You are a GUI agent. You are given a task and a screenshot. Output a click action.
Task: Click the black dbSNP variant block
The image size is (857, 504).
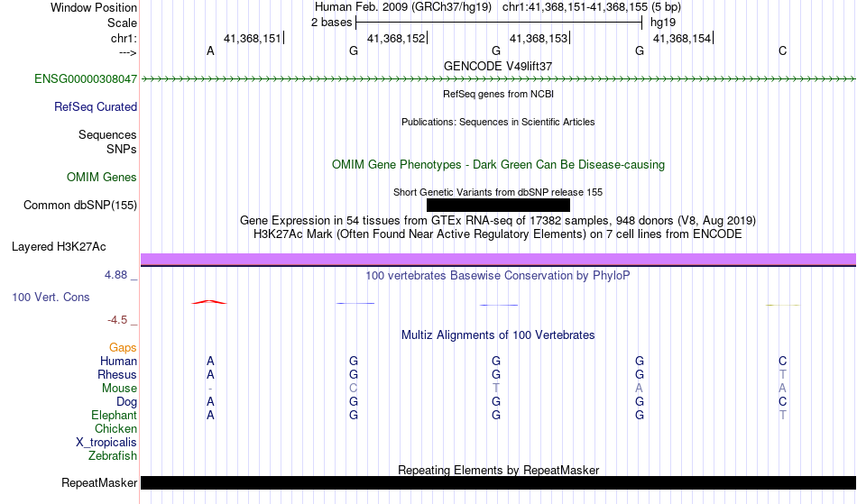pyautogui.click(x=498, y=205)
